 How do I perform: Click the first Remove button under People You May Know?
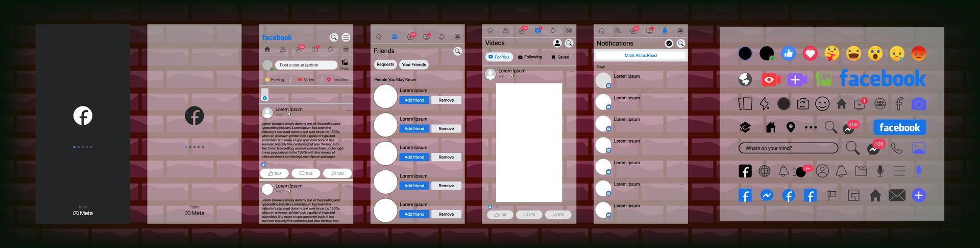tap(446, 100)
